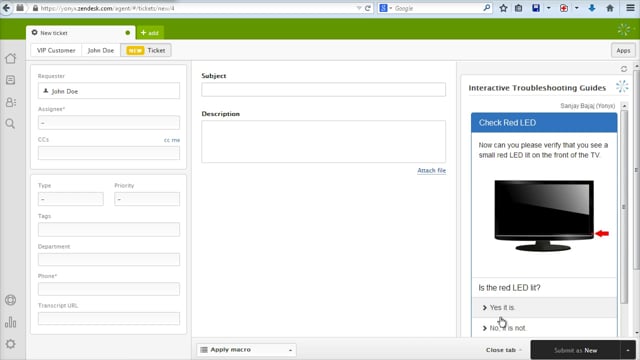Open Views list icon in sidebar
The width and height of the screenshot is (640, 360).
click(x=11, y=80)
